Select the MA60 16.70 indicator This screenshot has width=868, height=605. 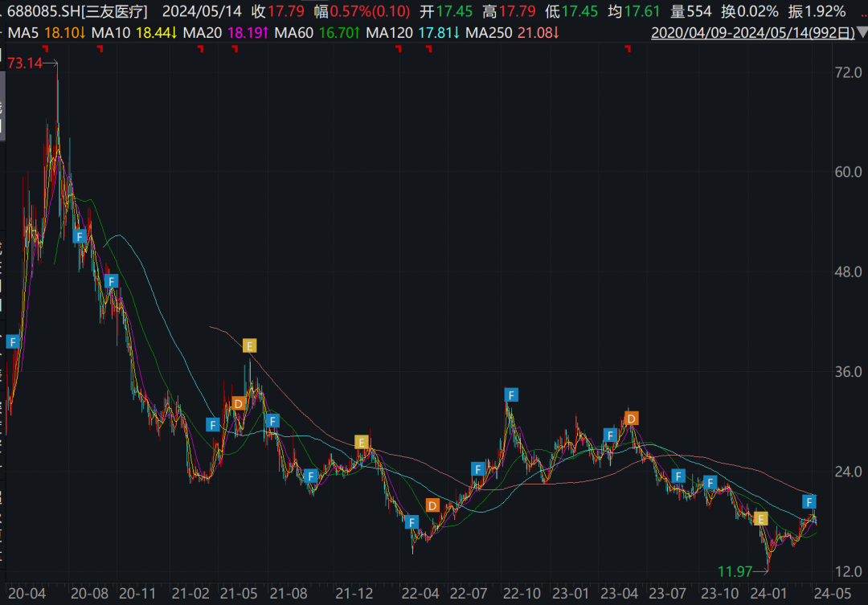coord(317,33)
